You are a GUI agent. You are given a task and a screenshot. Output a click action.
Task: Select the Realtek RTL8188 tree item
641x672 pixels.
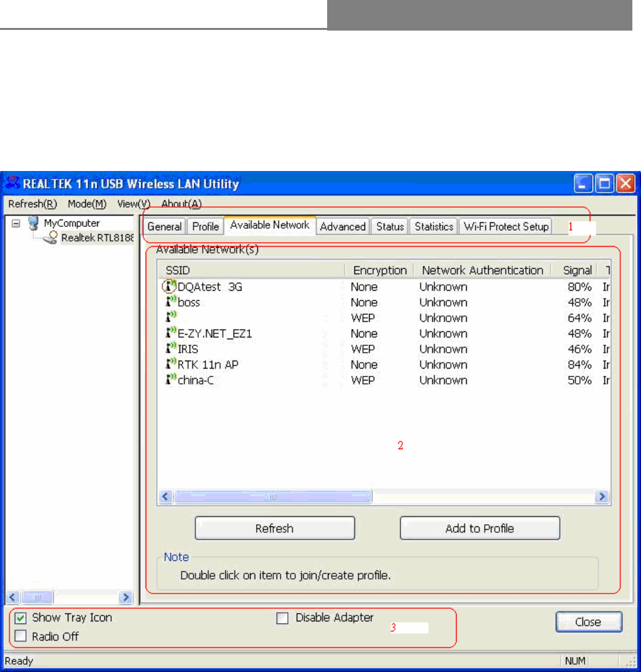pos(97,238)
